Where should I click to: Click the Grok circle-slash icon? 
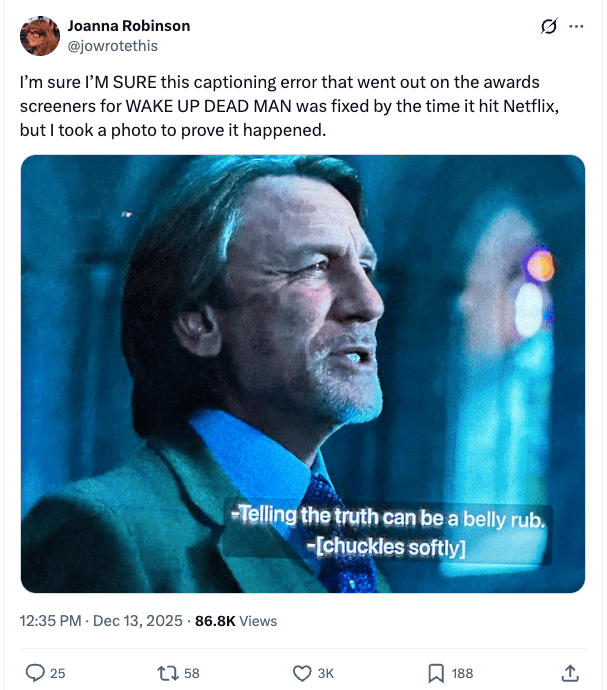547,26
